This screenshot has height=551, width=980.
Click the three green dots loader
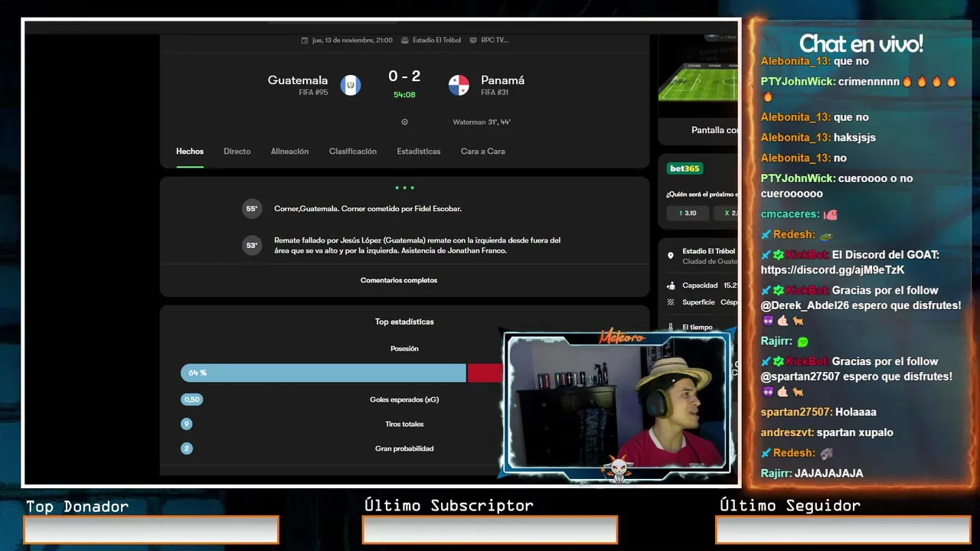point(404,187)
